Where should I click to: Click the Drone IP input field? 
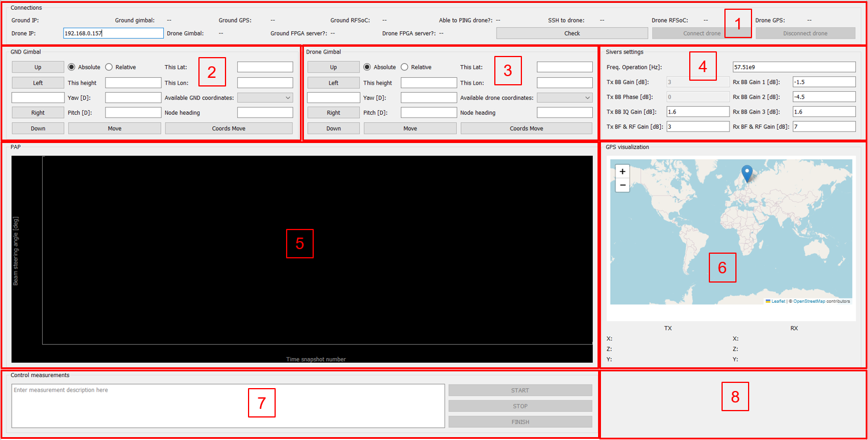pyautogui.click(x=114, y=33)
